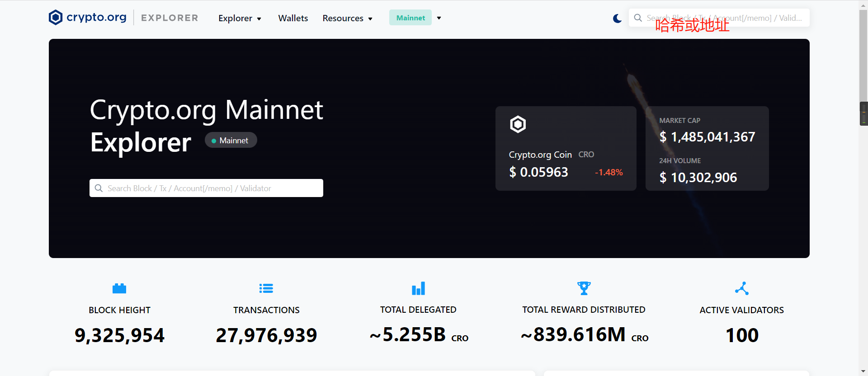Expand the Explorer dropdown menu
This screenshot has height=376, width=868.
(240, 18)
